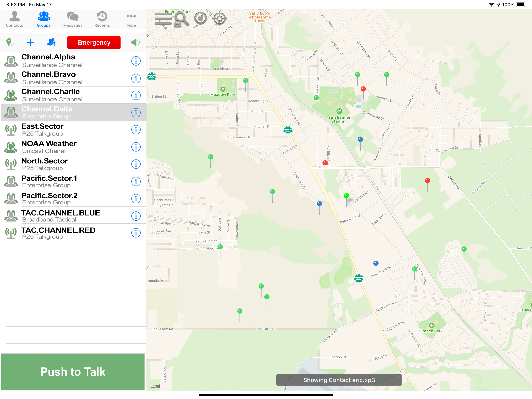Open the Messages tab

click(x=73, y=19)
